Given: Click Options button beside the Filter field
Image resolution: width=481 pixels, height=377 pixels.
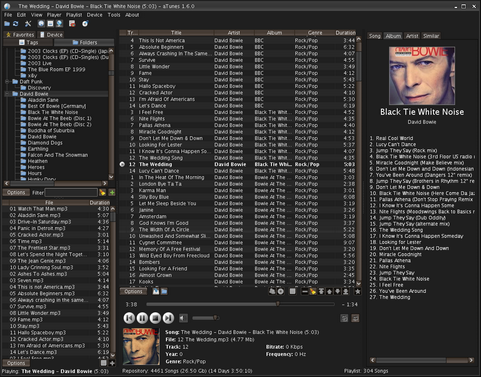Looking at the screenshot, I should (16, 193).
